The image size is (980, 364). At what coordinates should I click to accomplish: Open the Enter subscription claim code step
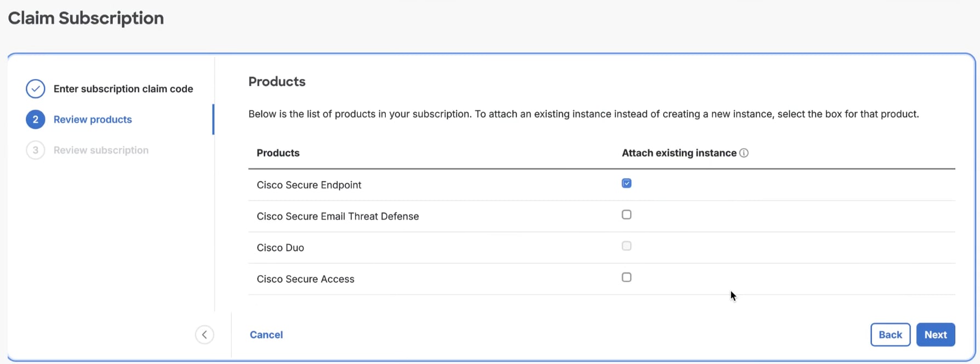[123, 89]
